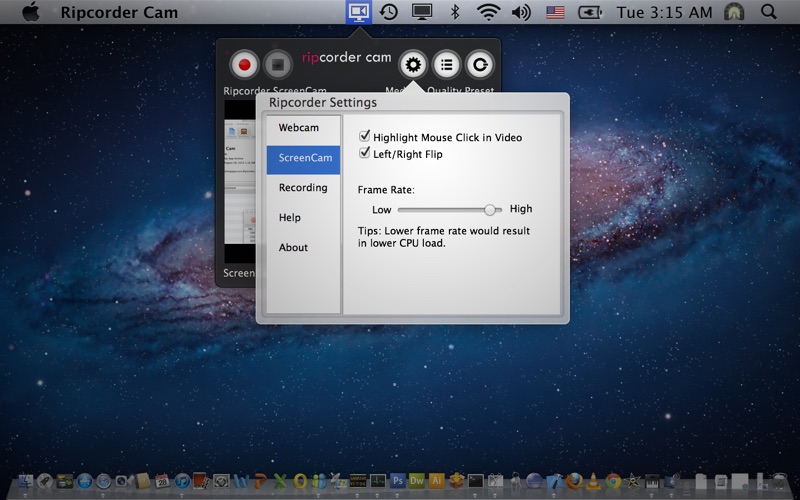Click the circular arrow icon in Ripcorder
Image resolution: width=800 pixels, height=500 pixels.
tap(480, 66)
